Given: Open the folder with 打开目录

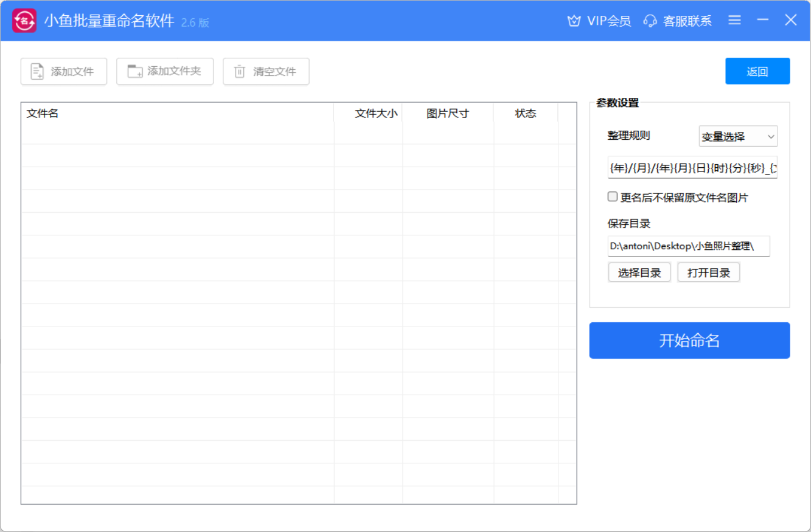Looking at the screenshot, I should (x=709, y=273).
